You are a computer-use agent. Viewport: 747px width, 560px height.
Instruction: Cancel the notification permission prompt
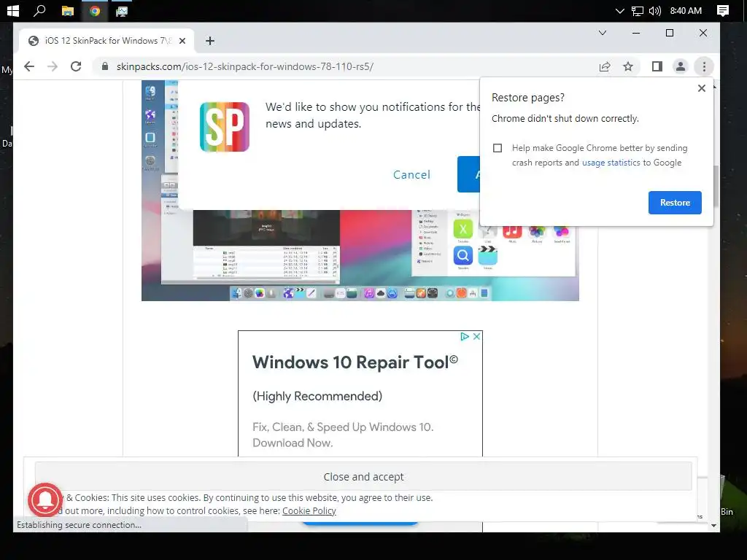[411, 175]
